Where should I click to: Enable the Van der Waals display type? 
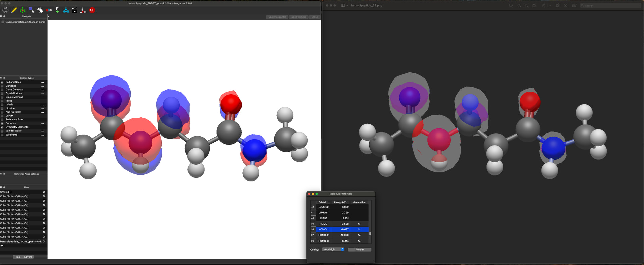[2, 131]
